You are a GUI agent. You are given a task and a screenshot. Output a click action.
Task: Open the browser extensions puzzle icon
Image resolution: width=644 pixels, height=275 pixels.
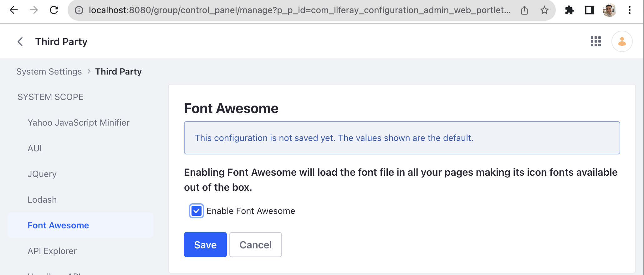570,10
